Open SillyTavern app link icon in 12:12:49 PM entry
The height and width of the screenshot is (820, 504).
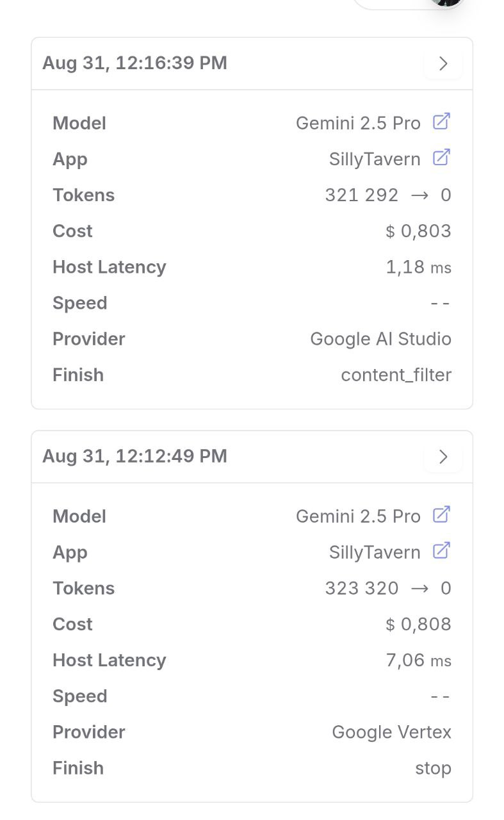(x=441, y=550)
